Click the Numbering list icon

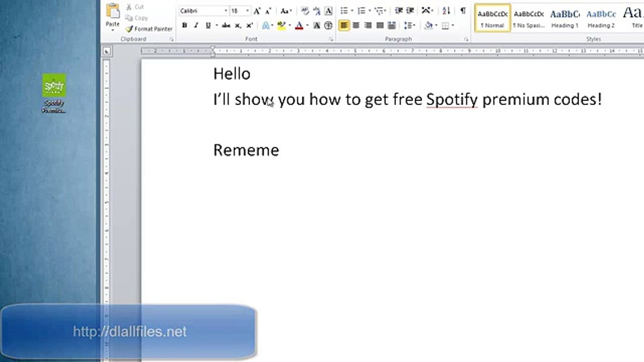pyautogui.click(x=361, y=11)
